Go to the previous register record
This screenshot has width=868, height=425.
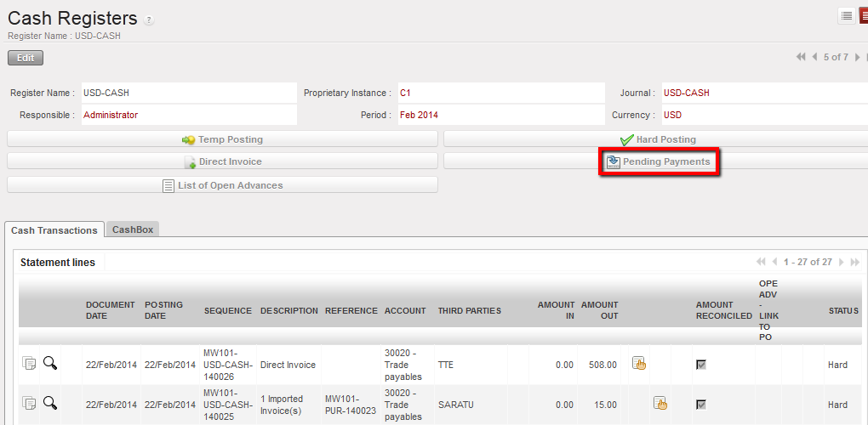point(814,57)
